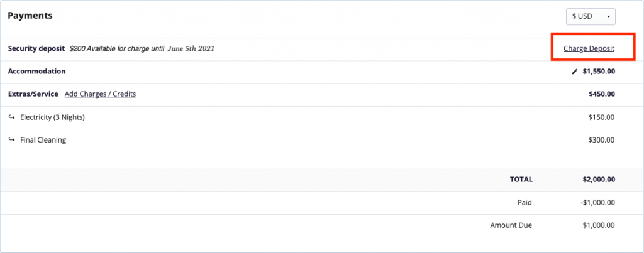Click the arrow icon next to Electricity
This screenshot has height=253, width=644.
pyautogui.click(x=11, y=117)
